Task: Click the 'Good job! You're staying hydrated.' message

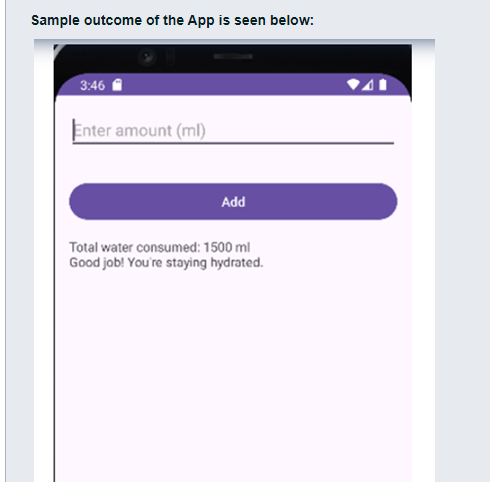Action: pos(166,263)
